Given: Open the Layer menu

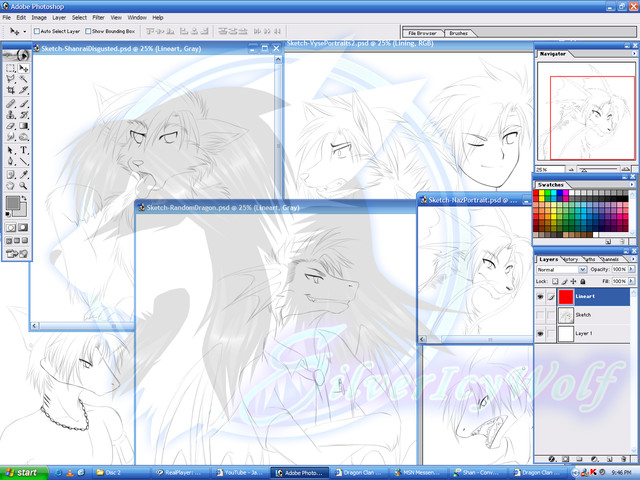Looking at the screenshot, I should [x=59, y=18].
